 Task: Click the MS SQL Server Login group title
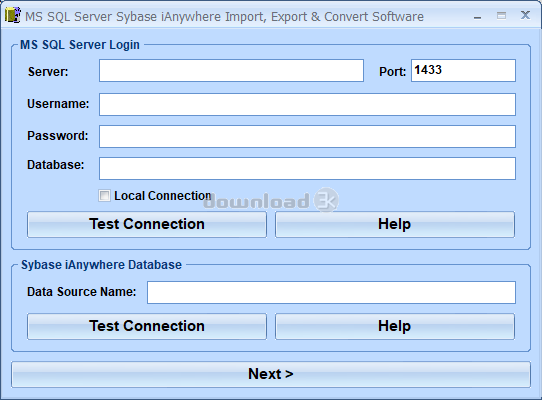click(x=80, y=45)
